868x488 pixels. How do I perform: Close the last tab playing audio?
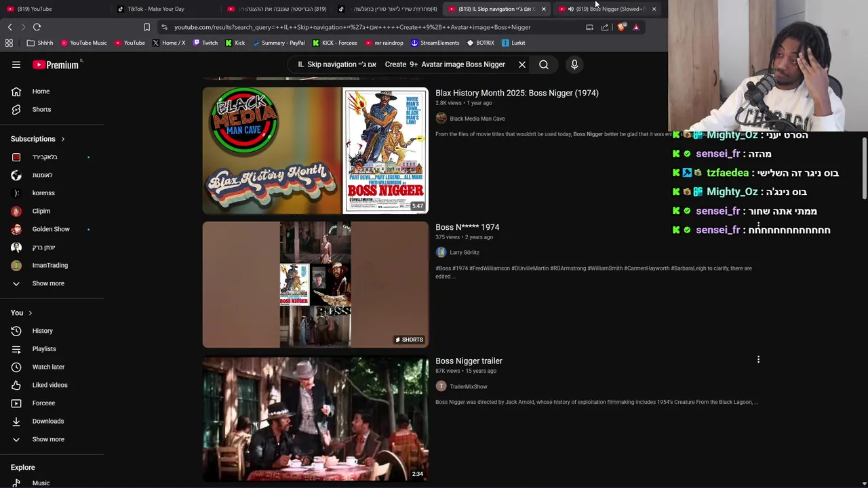click(x=654, y=9)
